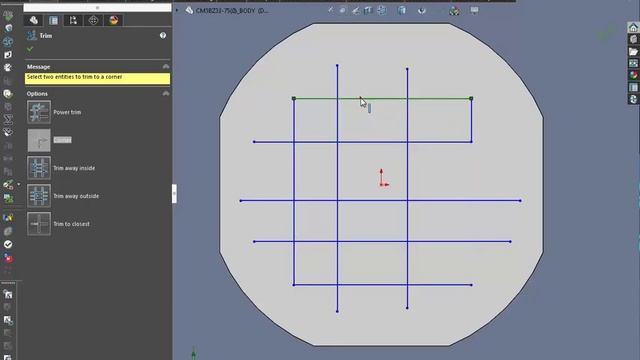The image size is (640, 360).
Task: Open the View Palette task pane tab
Action: [x=633, y=63]
